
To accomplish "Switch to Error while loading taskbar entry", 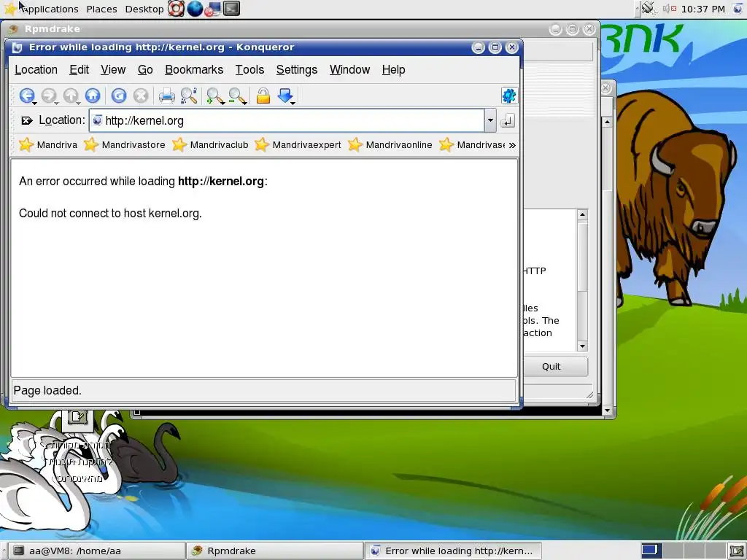I will [454, 551].
